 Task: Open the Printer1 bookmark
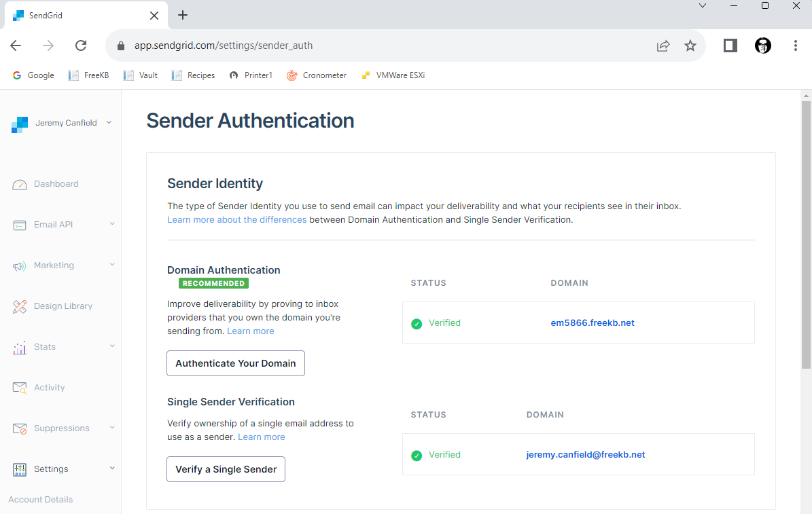(251, 75)
